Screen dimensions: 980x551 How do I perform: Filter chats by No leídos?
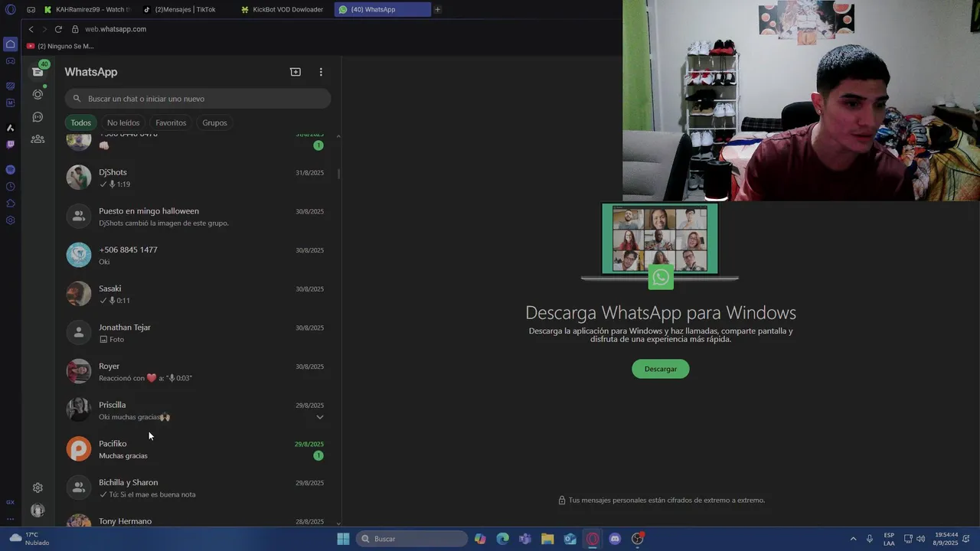123,122
